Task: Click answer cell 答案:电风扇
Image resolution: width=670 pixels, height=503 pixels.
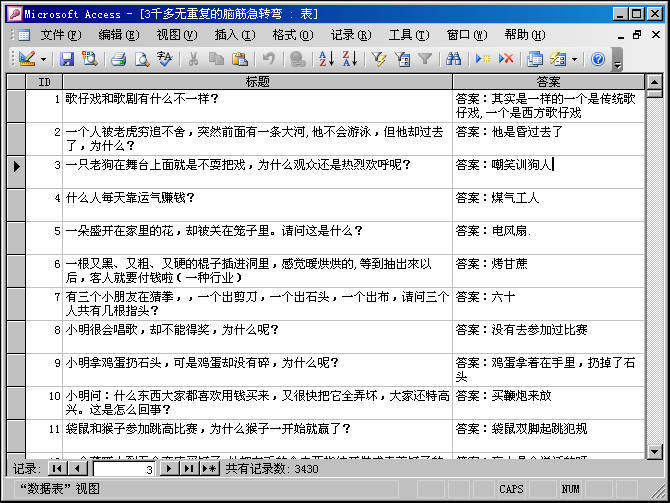Action: tap(548, 238)
